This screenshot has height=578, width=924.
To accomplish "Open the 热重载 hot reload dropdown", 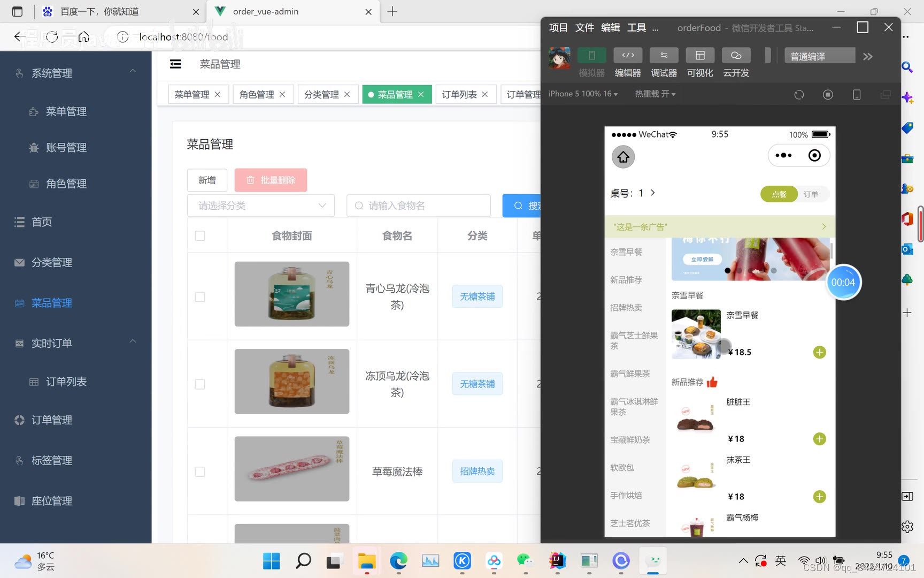I will [655, 94].
